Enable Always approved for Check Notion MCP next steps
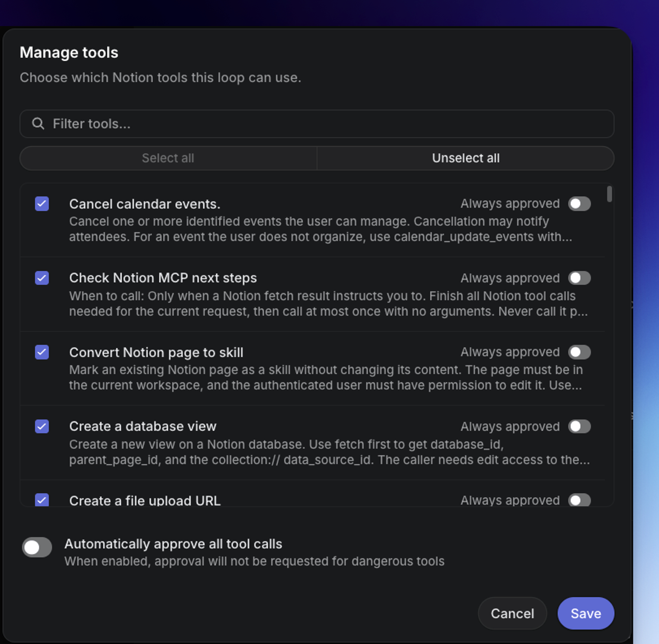659x644 pixels. [579, 278]
